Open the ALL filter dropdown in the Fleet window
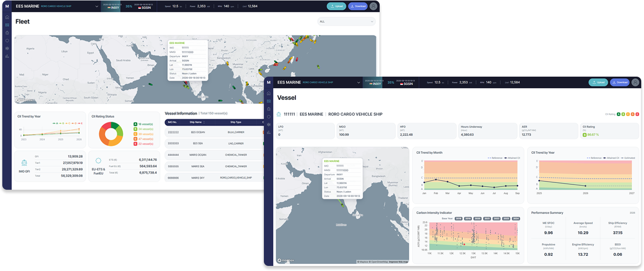The width and height of the screenshot is (644, 271). coord(346,21)
